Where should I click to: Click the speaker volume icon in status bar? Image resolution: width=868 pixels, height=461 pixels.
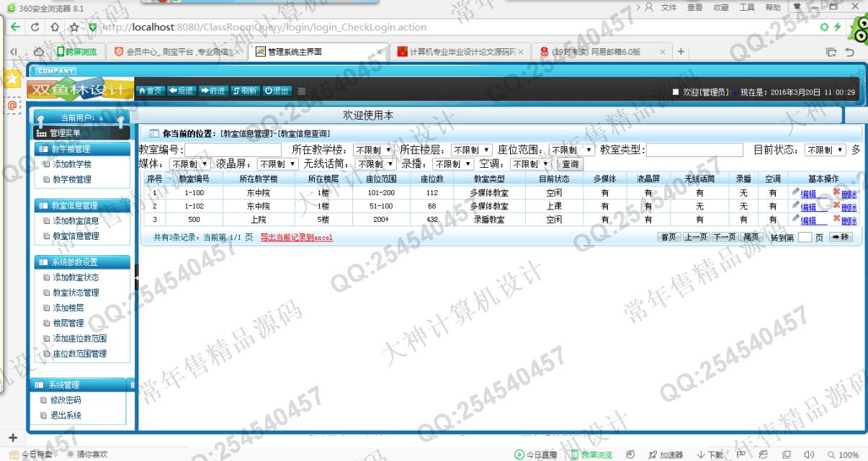(x=808, y=455)
